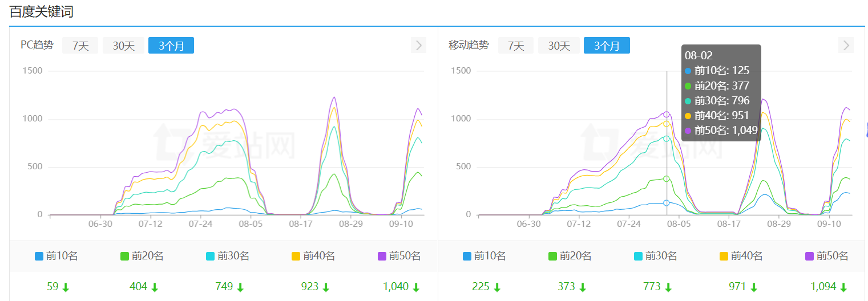
Task: Toggle 前30名 legend in PC chart
Action: click(x=227, y=256)
